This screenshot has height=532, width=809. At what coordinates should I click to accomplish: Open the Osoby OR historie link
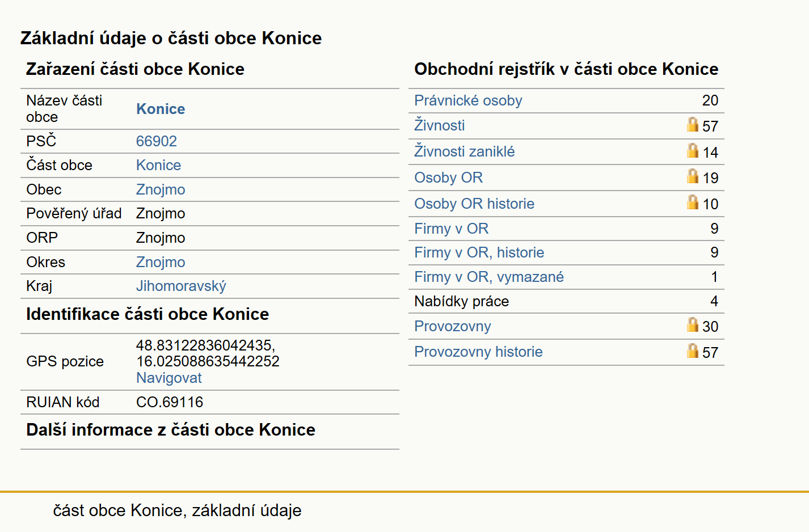tap(474, 204)
